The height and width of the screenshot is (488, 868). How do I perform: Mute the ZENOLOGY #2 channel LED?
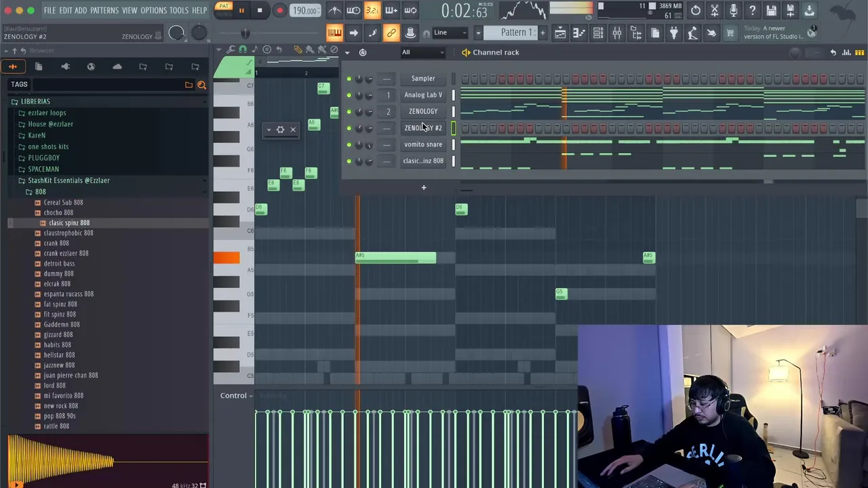click(x=349, y=128)
